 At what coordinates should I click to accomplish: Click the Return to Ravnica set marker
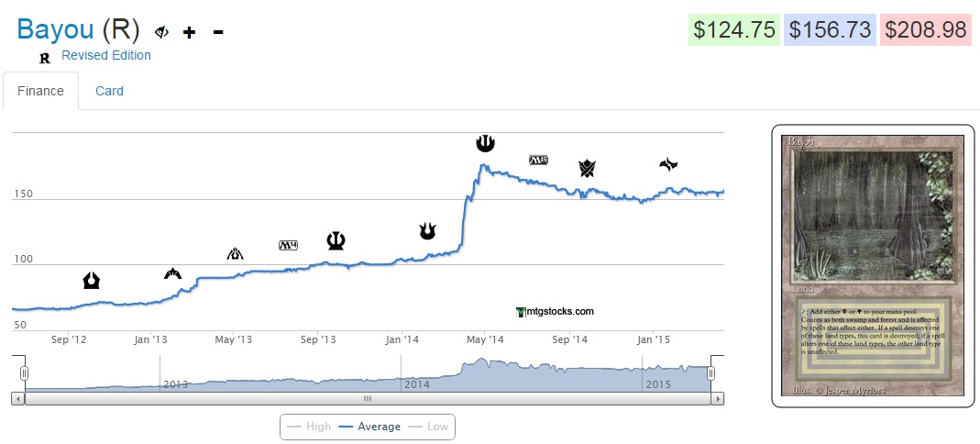point(91,280)
